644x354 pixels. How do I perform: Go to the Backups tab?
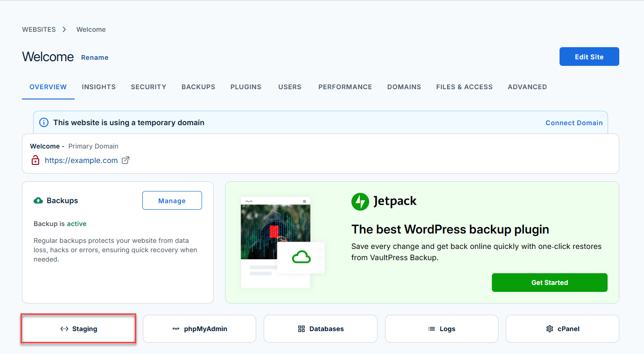(198, 87)
